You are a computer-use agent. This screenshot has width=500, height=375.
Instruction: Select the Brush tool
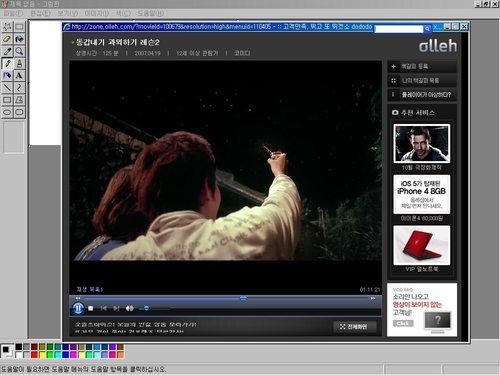(x=19, y=63)
